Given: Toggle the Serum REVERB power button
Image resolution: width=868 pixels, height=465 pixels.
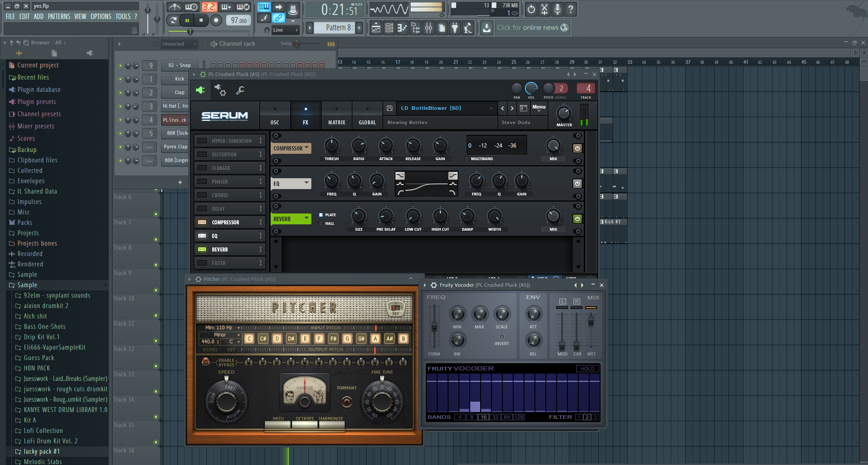Looking at the screenshot, I should coord(577,219).
